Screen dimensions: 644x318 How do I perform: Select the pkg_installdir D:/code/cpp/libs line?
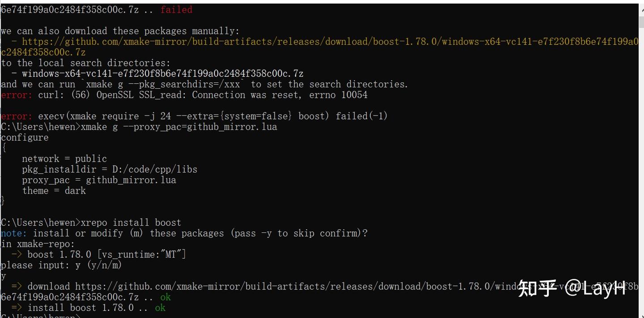[x=110, y=170]
